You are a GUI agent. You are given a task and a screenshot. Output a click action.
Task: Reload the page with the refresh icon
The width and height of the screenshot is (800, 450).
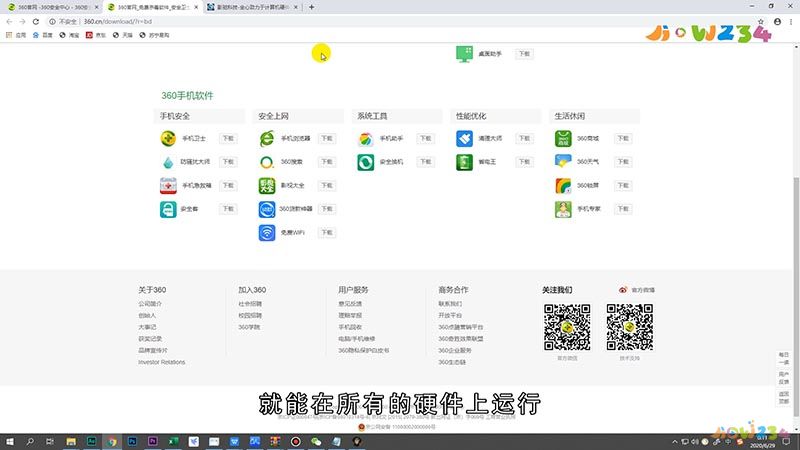pyautogui.click(x=36, y=21)
